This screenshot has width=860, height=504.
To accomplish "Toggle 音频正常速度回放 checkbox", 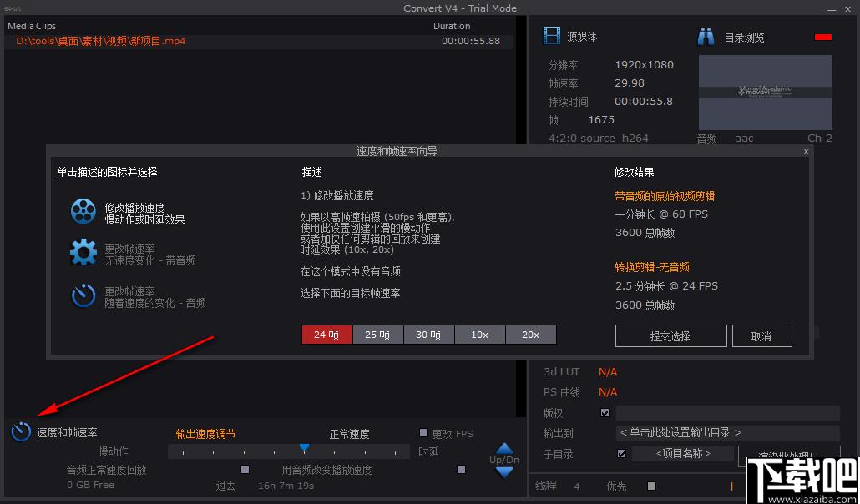I will point(245,470).
